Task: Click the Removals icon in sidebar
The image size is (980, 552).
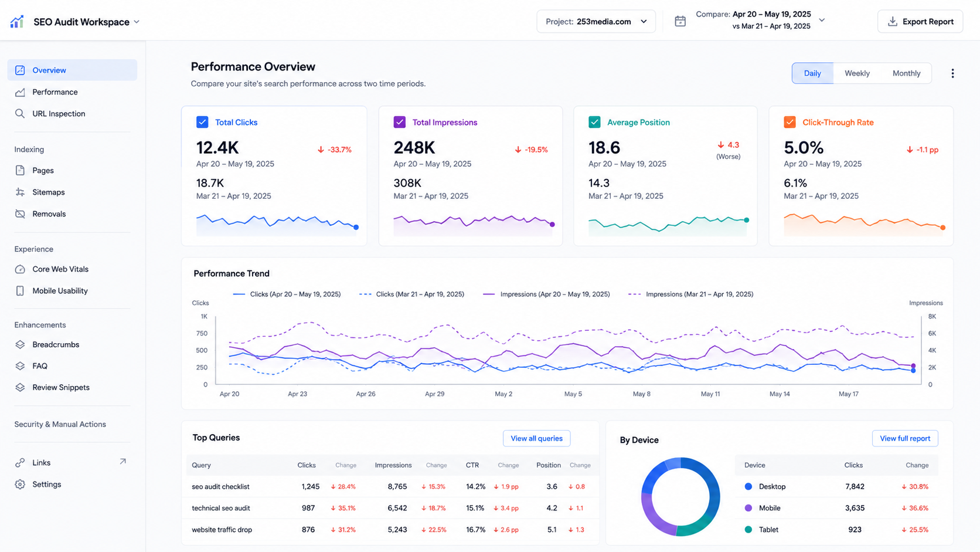Action: coord(20,214)
